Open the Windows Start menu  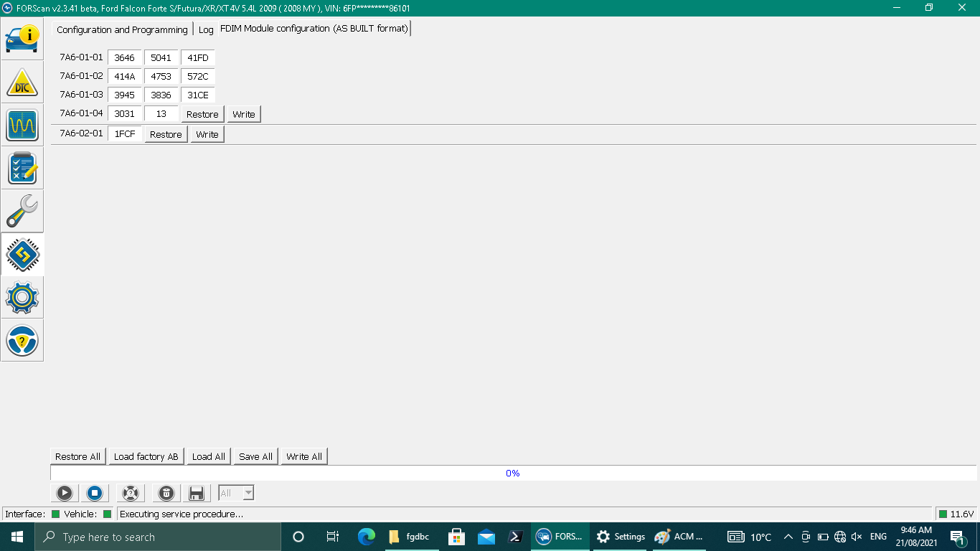click(17, 537)
